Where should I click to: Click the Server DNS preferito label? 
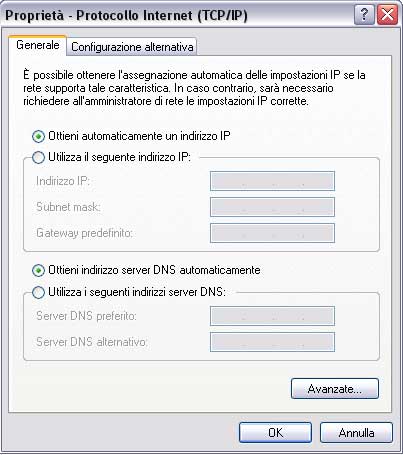pos(86,316)
